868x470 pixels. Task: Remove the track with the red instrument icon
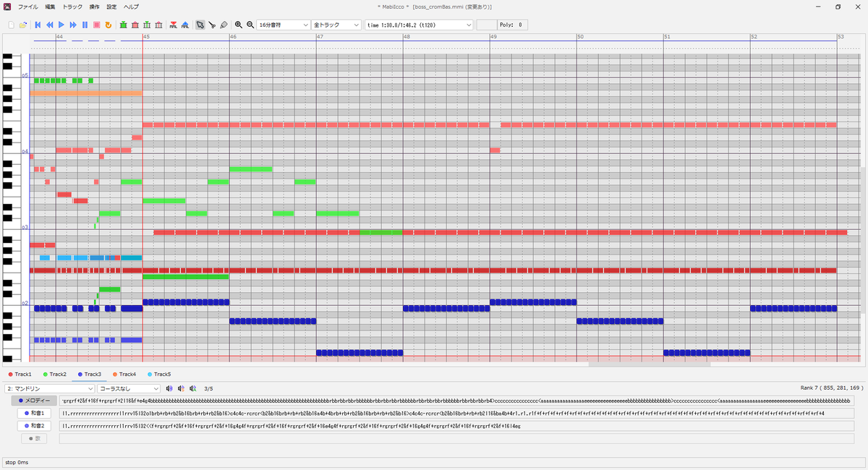[x=135, y=25]
